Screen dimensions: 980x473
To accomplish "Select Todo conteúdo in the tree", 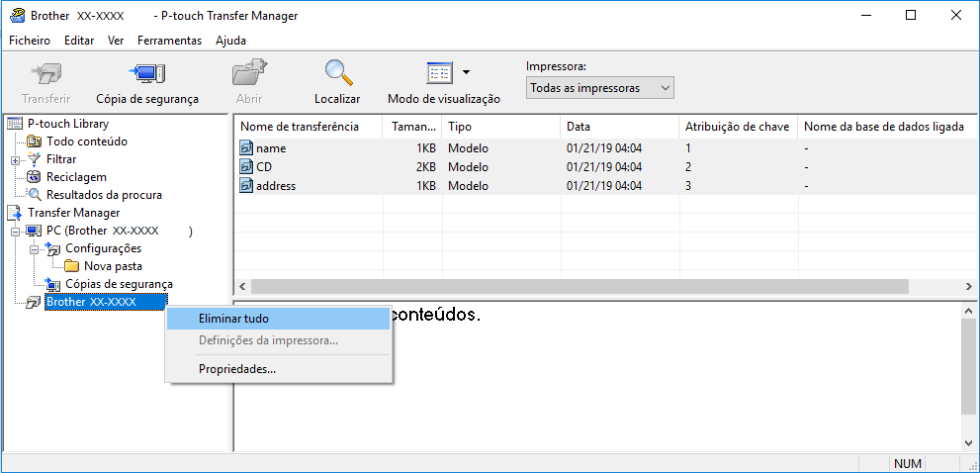I will point(87,142).
